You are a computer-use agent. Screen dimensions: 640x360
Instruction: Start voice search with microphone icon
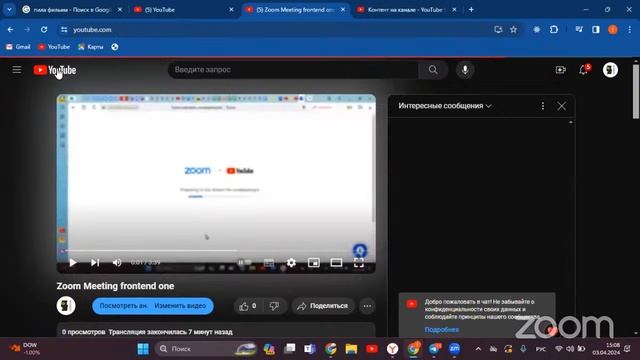click(465, 70)
